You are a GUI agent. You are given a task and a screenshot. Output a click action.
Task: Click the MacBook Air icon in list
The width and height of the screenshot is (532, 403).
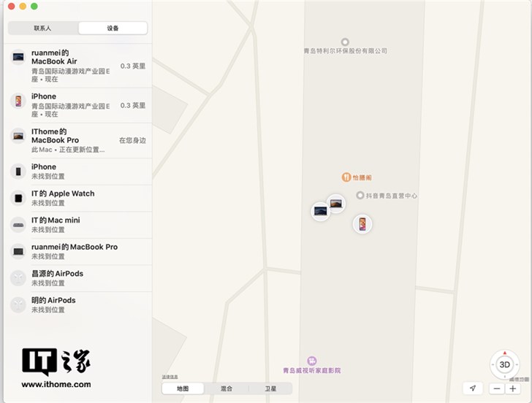pyautogui.click(x=18, y=57)
